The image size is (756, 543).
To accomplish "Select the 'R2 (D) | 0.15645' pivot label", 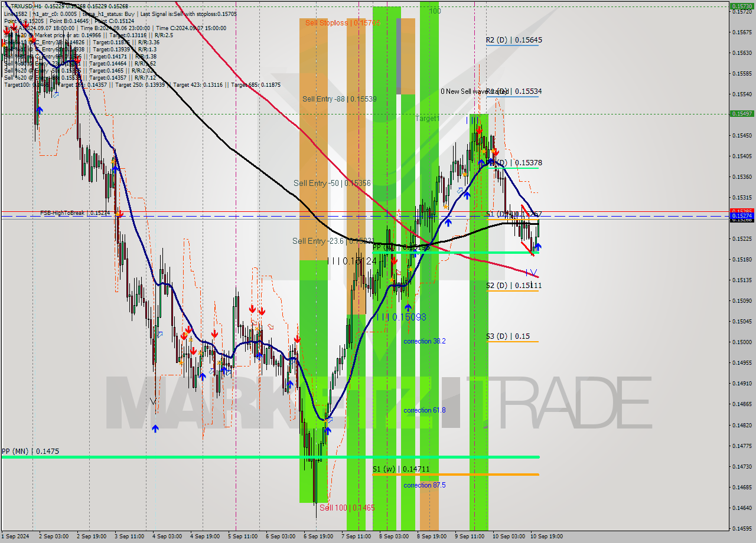I will pos(514,40).
